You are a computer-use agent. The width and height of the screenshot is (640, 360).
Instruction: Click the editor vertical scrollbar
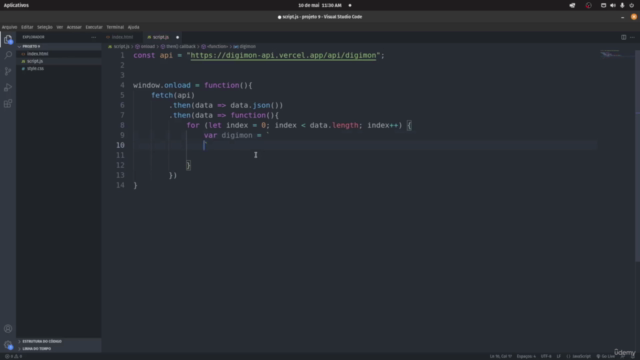click(637, 156)
